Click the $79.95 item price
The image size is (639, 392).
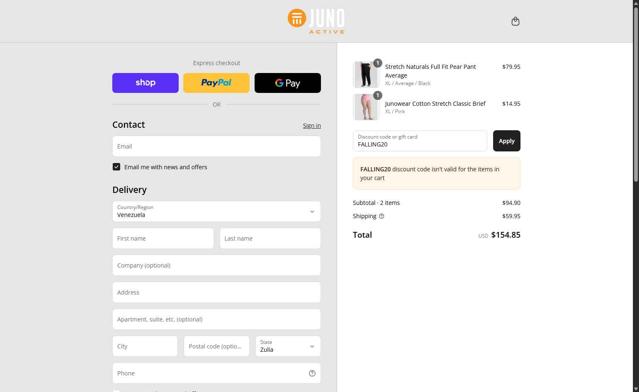[511, 67]
